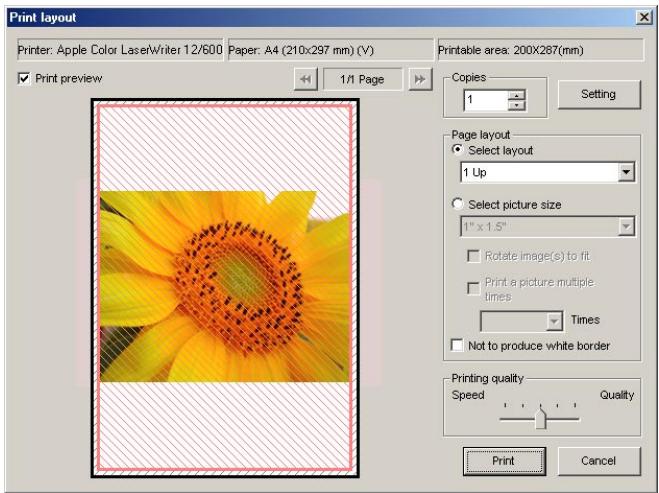Screen dimensions: 659x493
Task: Toggle the Print a picture multiple times checkbox
Action: [x=474, y=288]
